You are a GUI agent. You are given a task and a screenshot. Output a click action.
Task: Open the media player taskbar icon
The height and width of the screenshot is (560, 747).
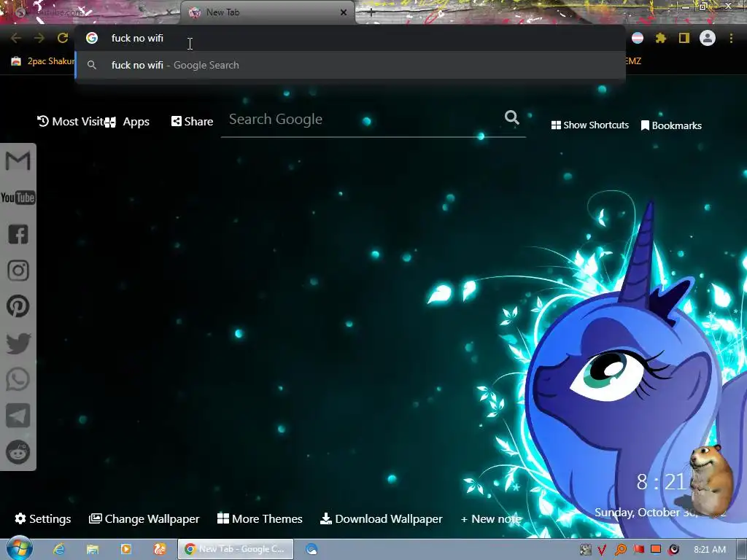[125, 549]
